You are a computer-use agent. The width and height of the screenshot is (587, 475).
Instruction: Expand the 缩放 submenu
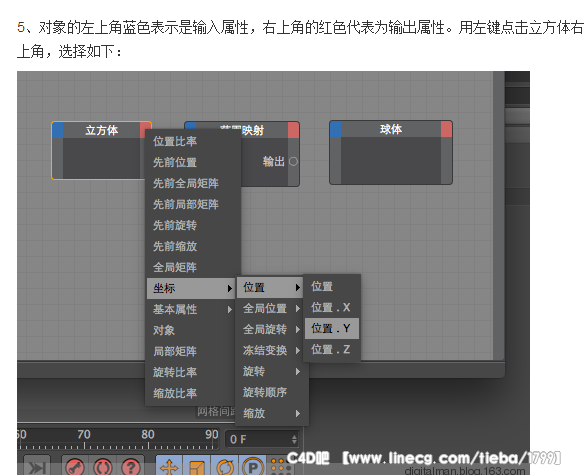coord(272,413)
